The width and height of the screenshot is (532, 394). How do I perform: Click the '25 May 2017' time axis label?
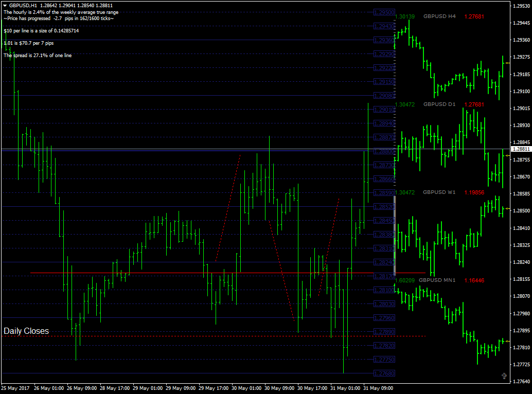(15, 388)
